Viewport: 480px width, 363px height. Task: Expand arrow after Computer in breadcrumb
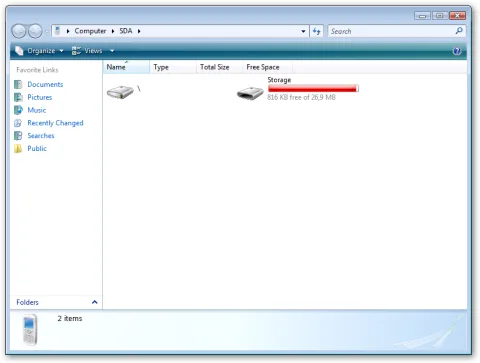113,31
